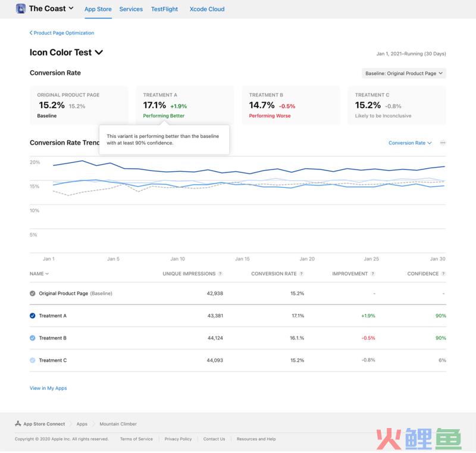Click Treatment B impressions value 44,124
This screenshot has width=476, height=453.
[215, 338]
